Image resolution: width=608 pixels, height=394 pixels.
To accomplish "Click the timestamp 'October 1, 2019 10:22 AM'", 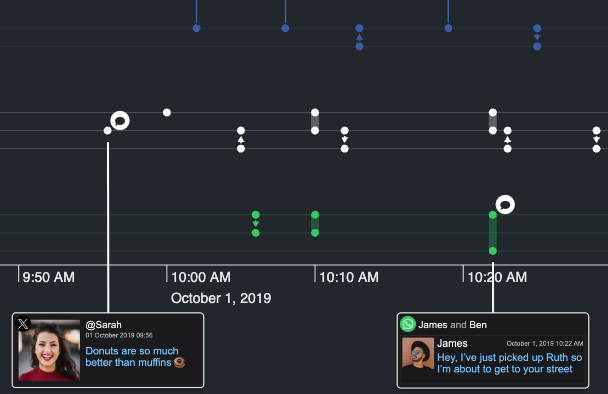I will click(x=545, y=344).
